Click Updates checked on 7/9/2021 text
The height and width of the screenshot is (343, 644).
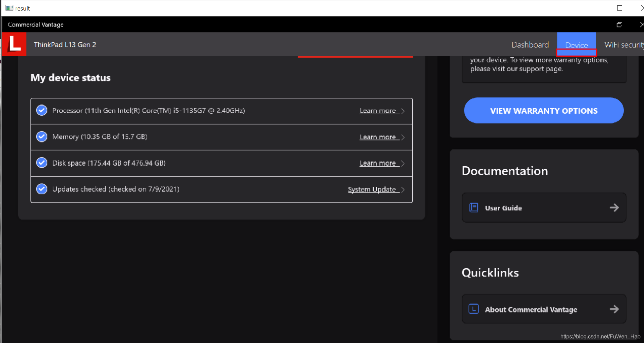point(115,189)
